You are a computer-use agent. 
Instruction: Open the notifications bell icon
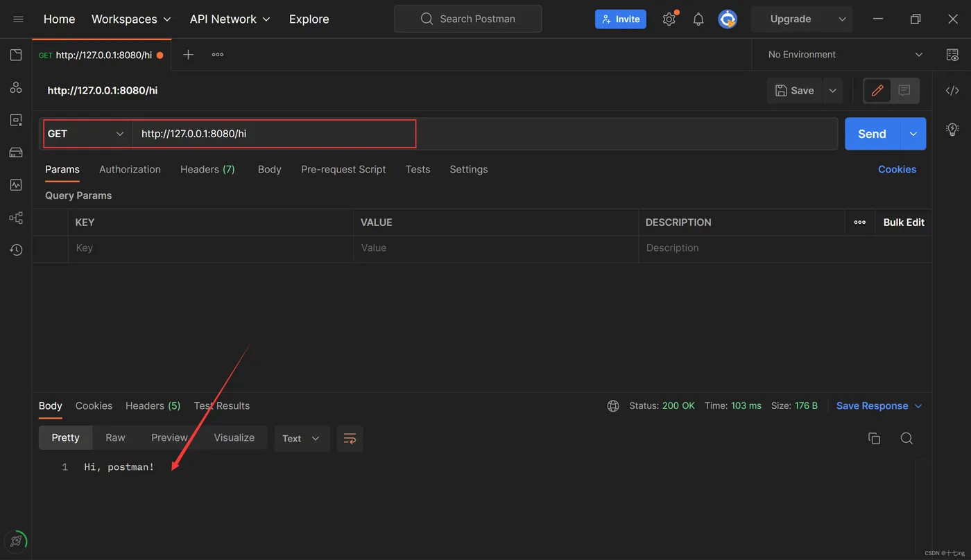[x=698, y=19]
